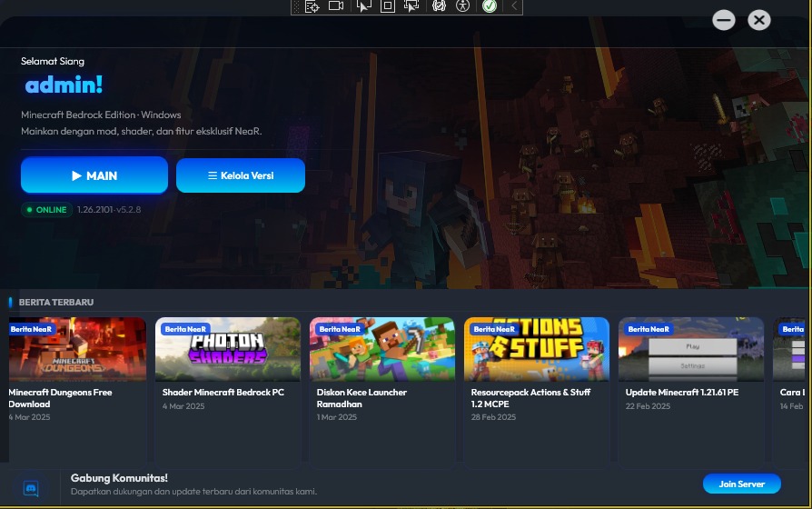Click Selamat Siang greeting text
This screenshot has height=509, width=812.
[53, 61]
